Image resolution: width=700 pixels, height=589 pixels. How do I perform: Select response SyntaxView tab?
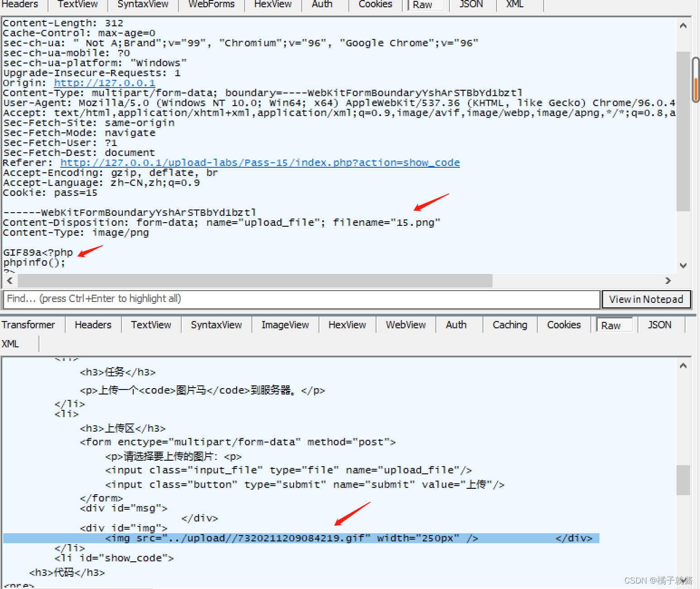(x=216, y=325)
